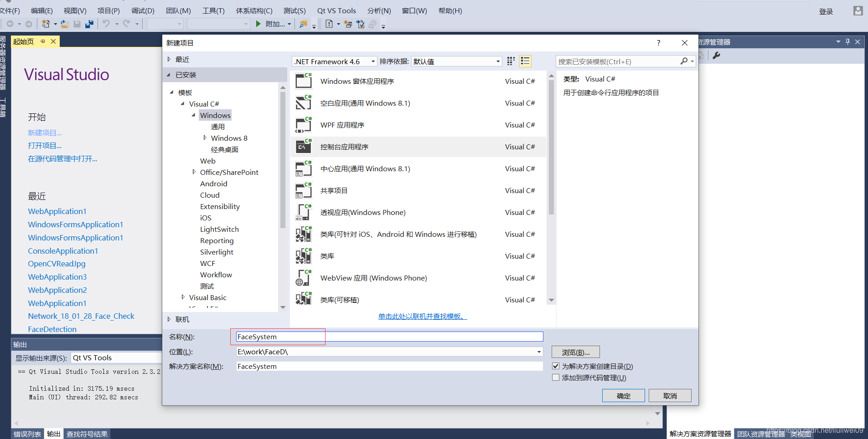
Task: Select the 控制台应用程序 template icon
Action: (304, 147)
